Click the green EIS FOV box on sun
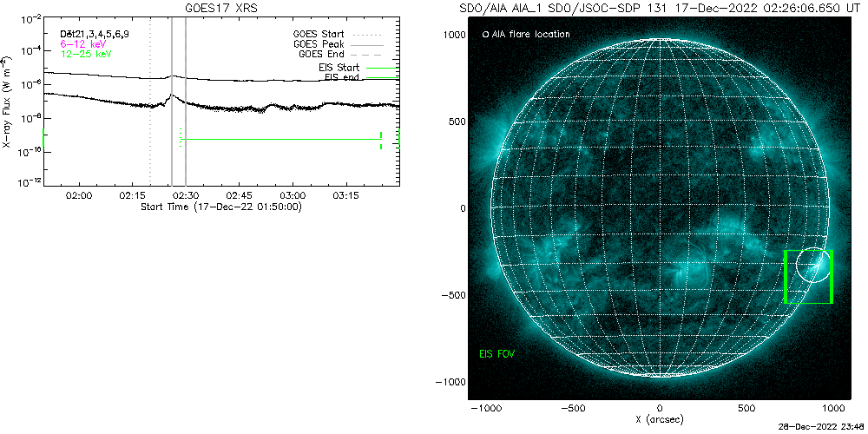Image resolution: width=868 pixels, height=434 pixels. [809, 277]
